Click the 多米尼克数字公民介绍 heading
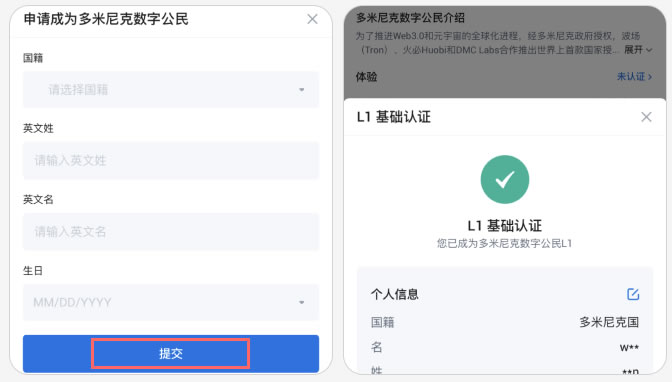 pos(411,18)
